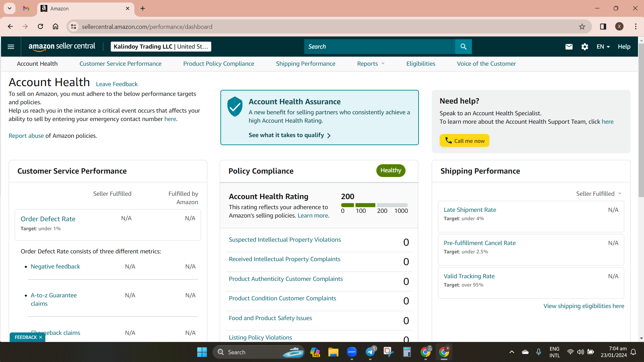Viewport: 644px width, 362px height.
Task: Open the Valid Tracking Rate metric
Action: click(469, 276)
